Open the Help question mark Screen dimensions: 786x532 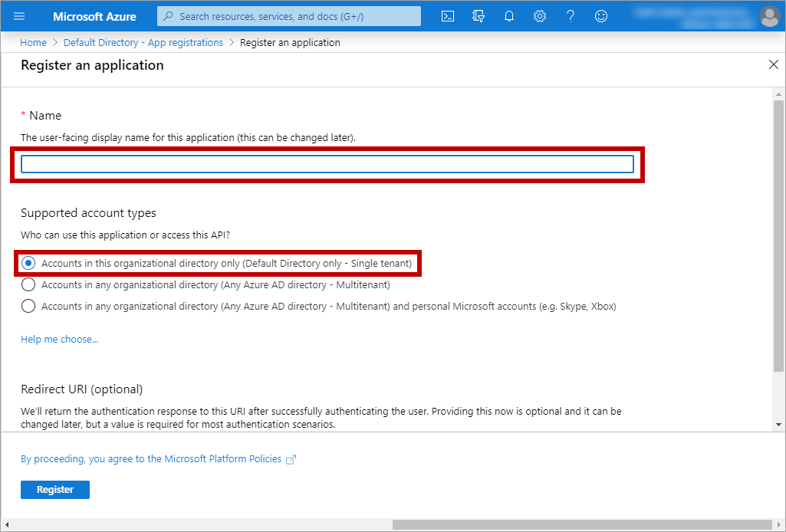click(570, 17)
